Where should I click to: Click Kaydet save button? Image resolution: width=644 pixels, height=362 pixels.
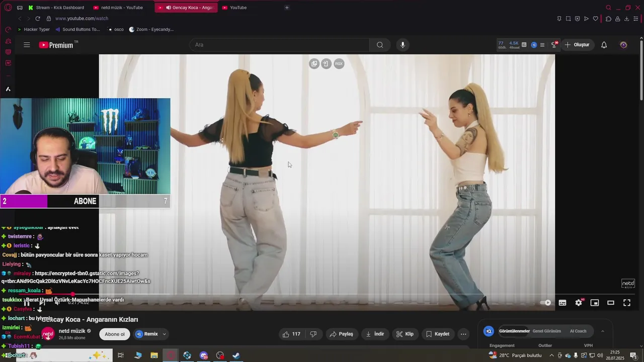(437, 334)
